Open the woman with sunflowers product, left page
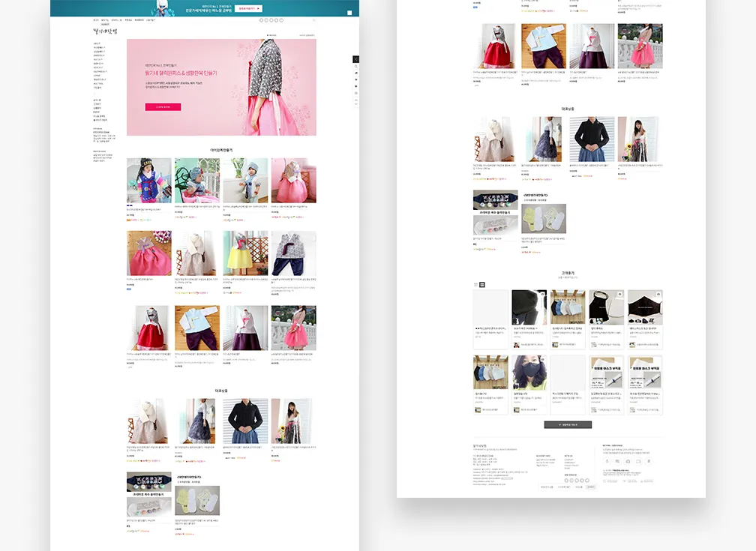756x551 pixels. 294,421
